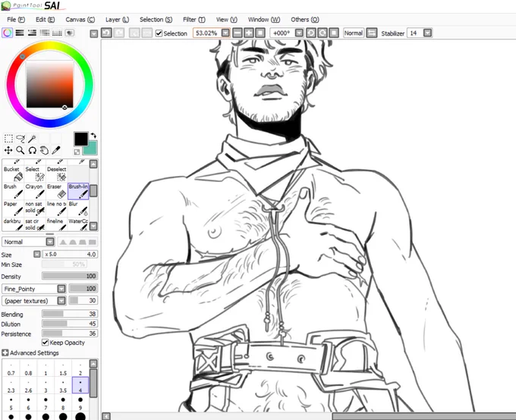Click the Undo arrow icon
Screen dimensions: 516x420
(106, 33)
